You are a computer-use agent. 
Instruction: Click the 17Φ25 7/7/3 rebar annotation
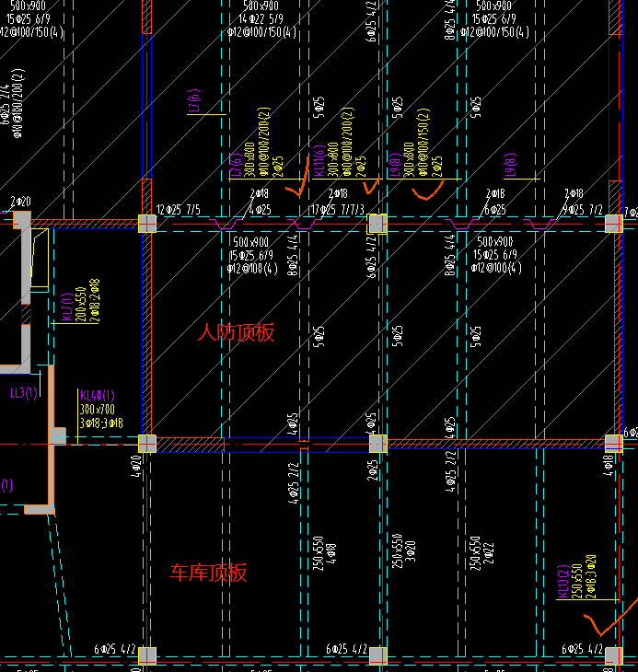[x=337, y=210]
